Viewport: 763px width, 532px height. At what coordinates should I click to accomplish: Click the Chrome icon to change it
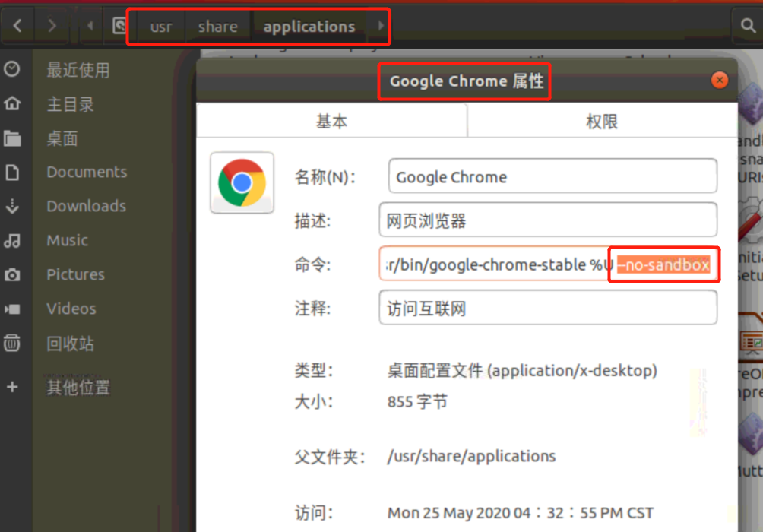[242, 182]
